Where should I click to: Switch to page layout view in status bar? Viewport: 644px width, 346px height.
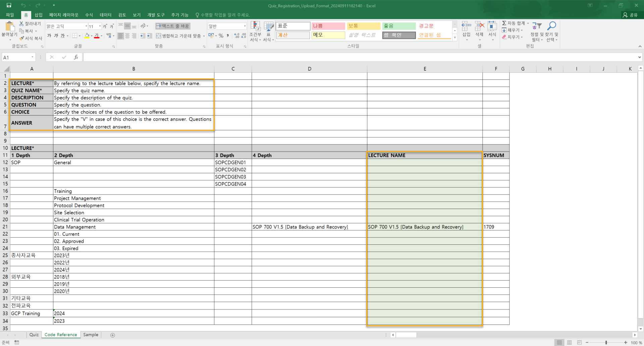pos(569,342)
